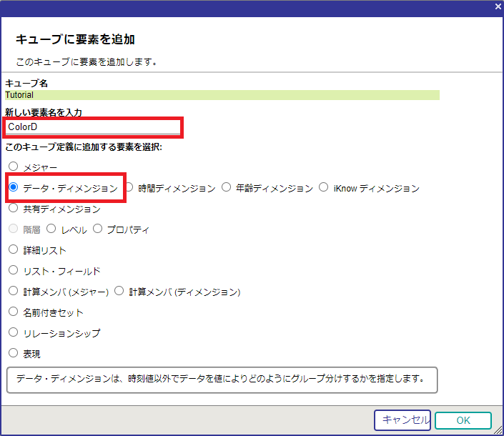504x436 pixels.
Task: Select the 表現 radio button
Action: pos(14,353)
